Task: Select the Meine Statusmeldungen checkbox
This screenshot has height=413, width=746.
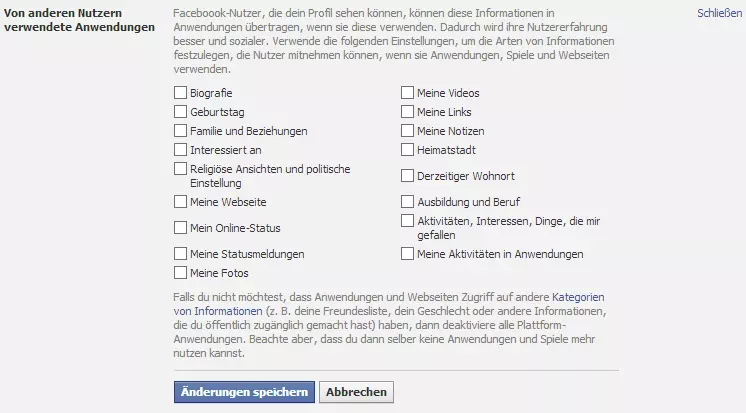Action: [x=180, y=254]
